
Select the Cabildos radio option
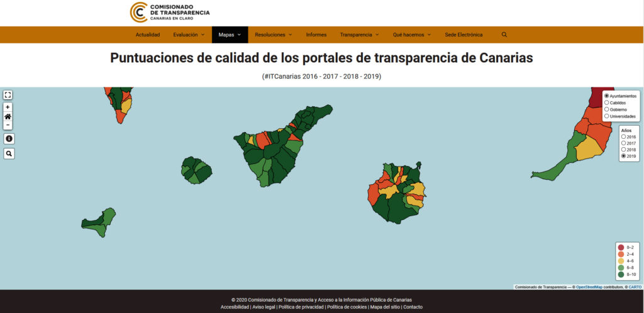(x=606, y=102)
